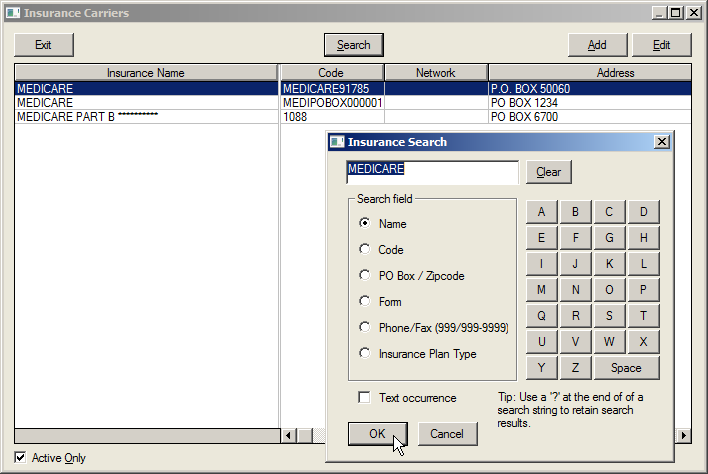Sort by the Insurance Name column header
The width and height of the screenshot is (708, 474).
coord(146,73)
